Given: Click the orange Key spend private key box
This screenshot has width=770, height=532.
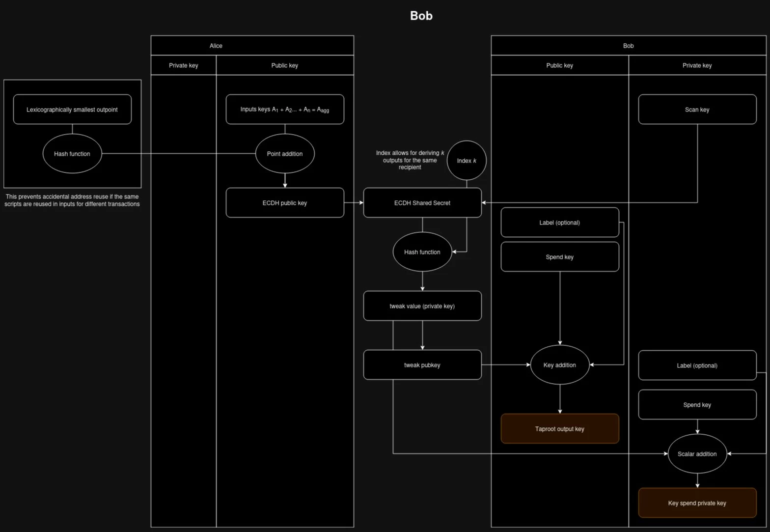Looking at the screenshot, I should pyautogui.click(x=697, y=503).
